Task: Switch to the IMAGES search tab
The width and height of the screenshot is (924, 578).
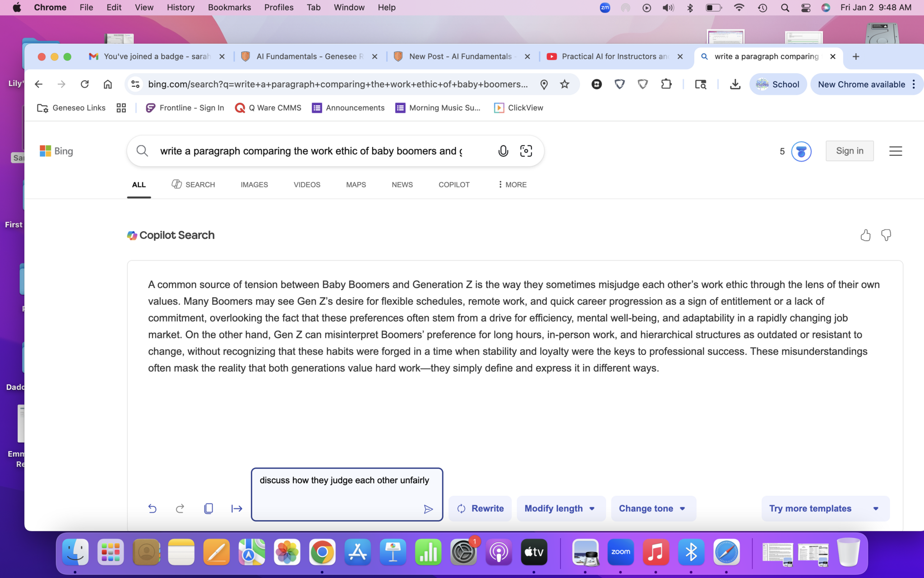Action: [254, 185]
